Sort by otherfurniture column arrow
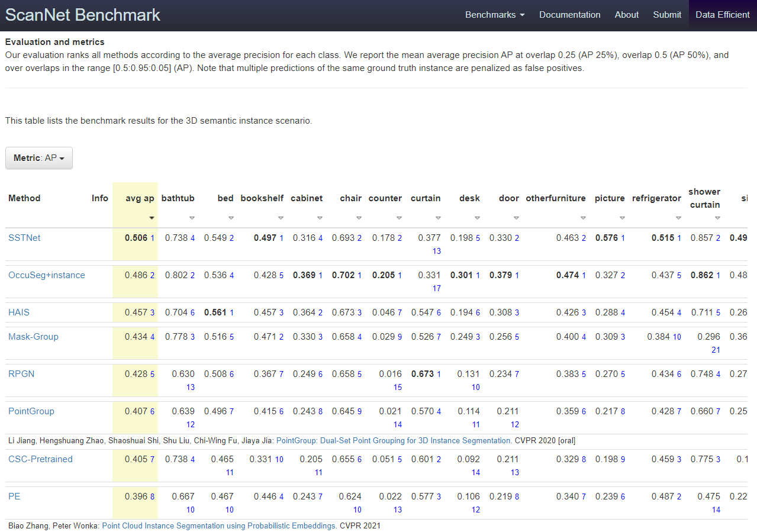757x532 pixels. [x=583, y=218]
